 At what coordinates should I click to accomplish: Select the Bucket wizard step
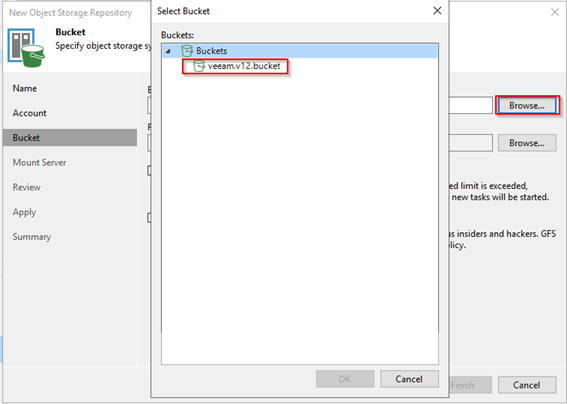pyautogui.click(x=70, y=138)
